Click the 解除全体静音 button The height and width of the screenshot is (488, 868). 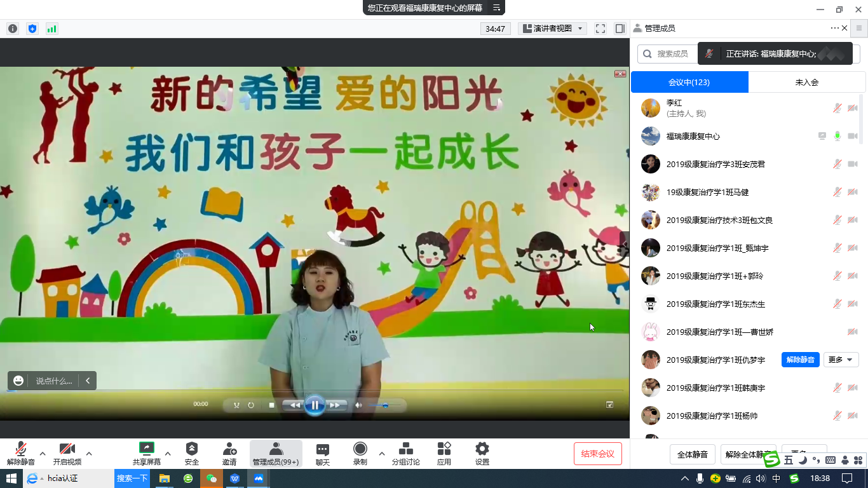(x=748, y=454)
